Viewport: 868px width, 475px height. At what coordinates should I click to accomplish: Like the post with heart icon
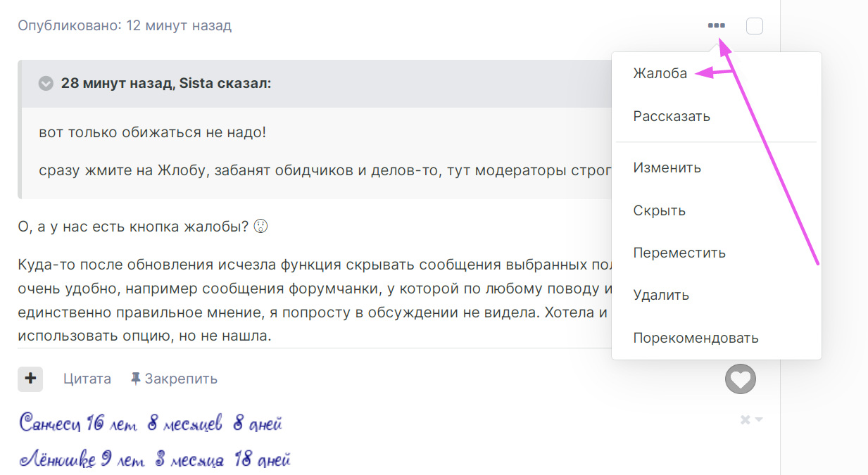[741, 379]
